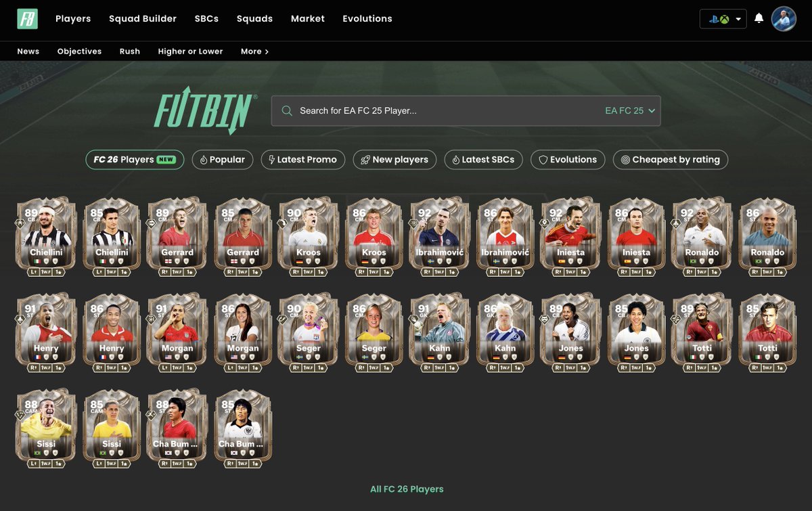
Task: Go to the News tab
Action: pos(28,51)
